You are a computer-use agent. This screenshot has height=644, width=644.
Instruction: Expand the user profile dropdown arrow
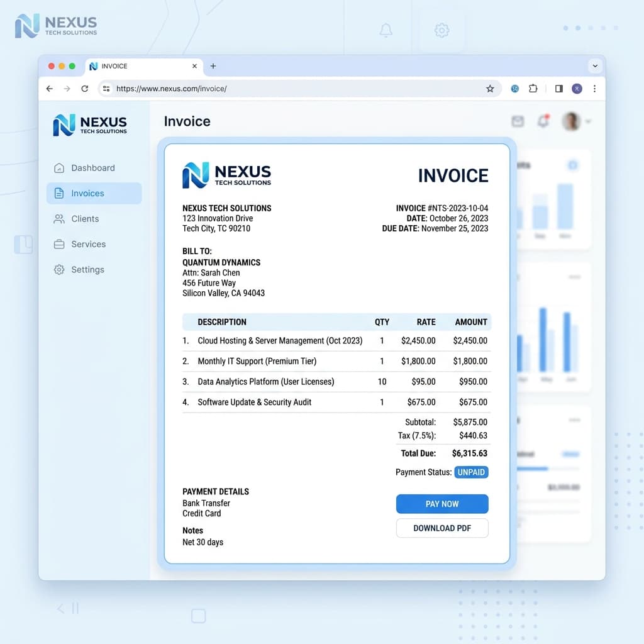pyautogui.click(x=588, y=121)
